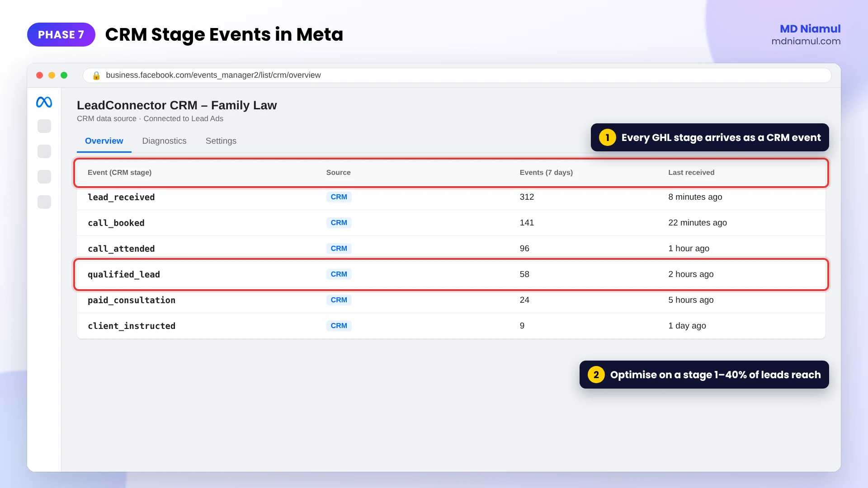Click the padlock icon in the address bar
Viewport: 868px width, 488px height.
96,75
